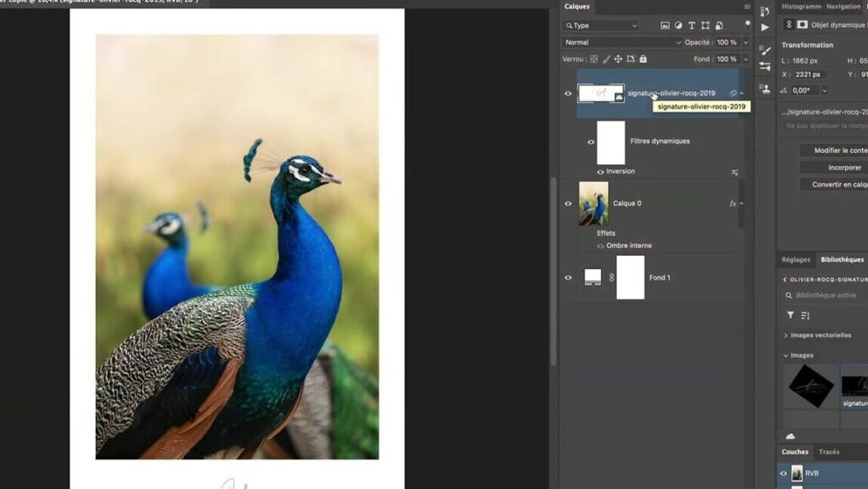Screen dimensions: 868x489
Task: Open the Opacité value dropdown arrow
Action: (x=746, y=42)
